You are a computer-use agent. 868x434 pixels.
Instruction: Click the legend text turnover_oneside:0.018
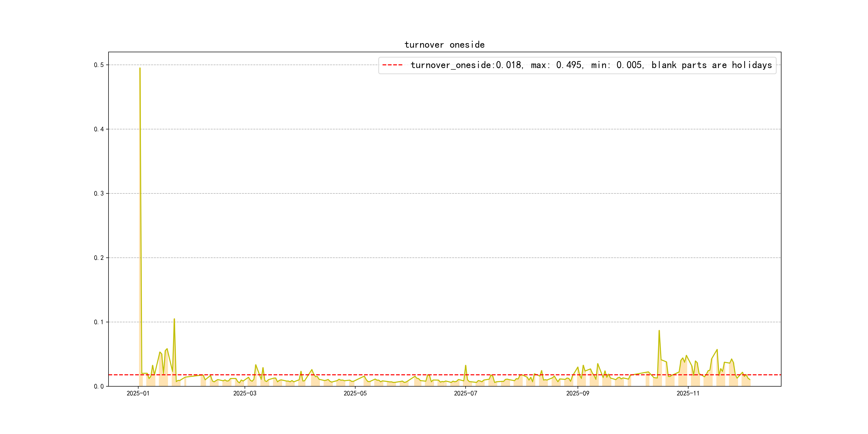466,65
